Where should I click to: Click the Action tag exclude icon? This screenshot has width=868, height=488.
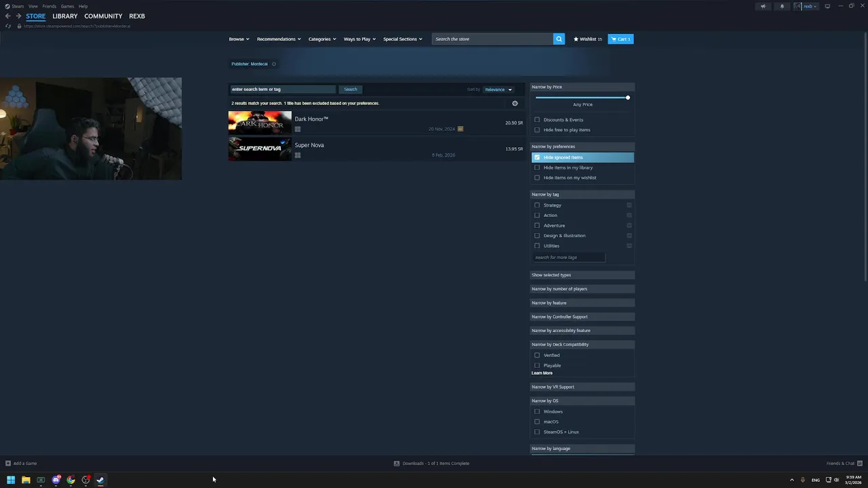[x=629, y=216]
